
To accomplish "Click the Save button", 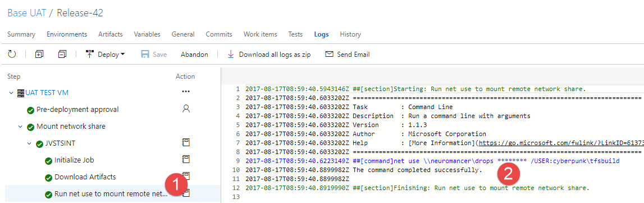I will point(154,54).
